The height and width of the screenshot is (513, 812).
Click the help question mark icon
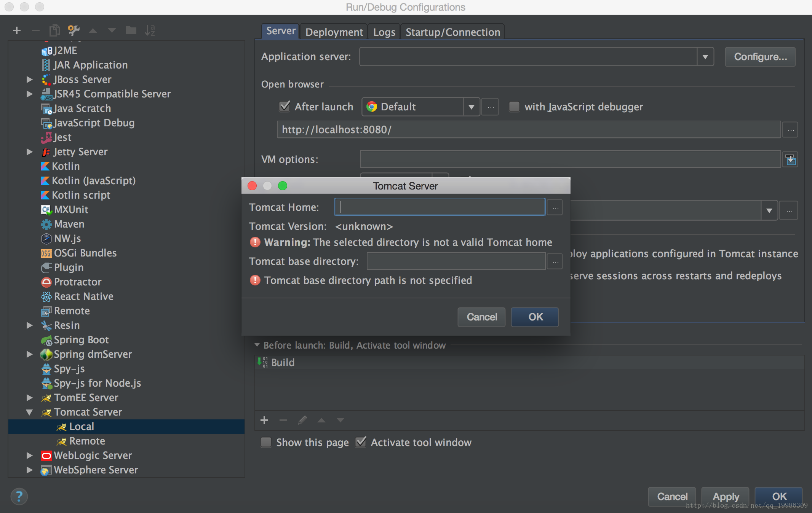[x=19, y=496]
